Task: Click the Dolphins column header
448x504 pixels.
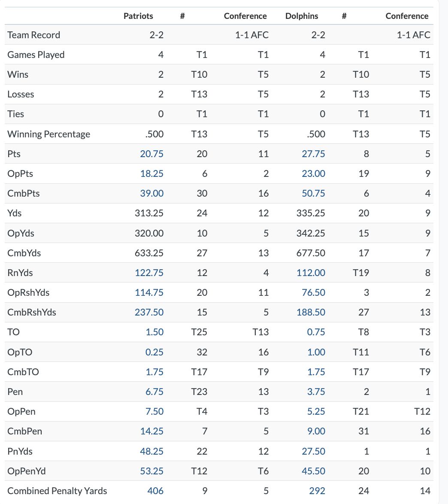Action: point(302,16)
